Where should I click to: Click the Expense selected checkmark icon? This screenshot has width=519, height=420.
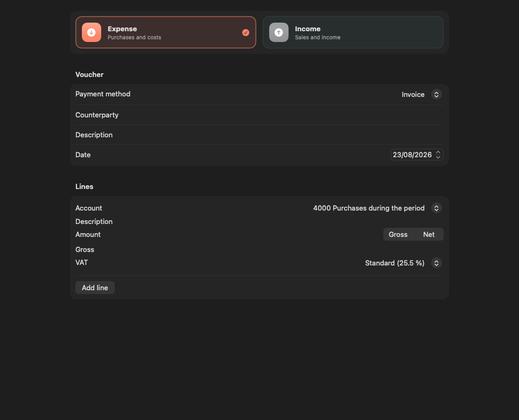pos(246,32)
